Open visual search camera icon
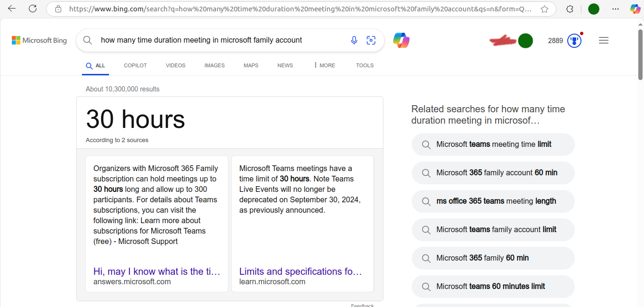This screenshot has width=644, height=307. click(371, 40)
